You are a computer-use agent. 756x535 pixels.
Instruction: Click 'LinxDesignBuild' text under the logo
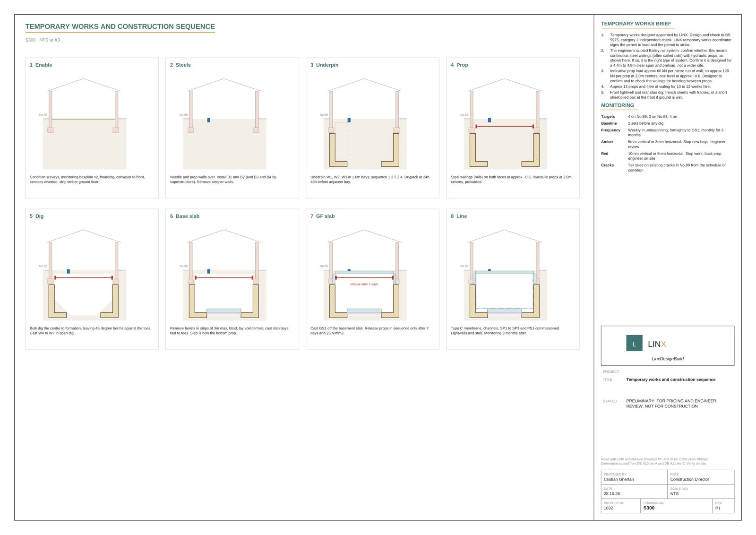click(667, 359)
